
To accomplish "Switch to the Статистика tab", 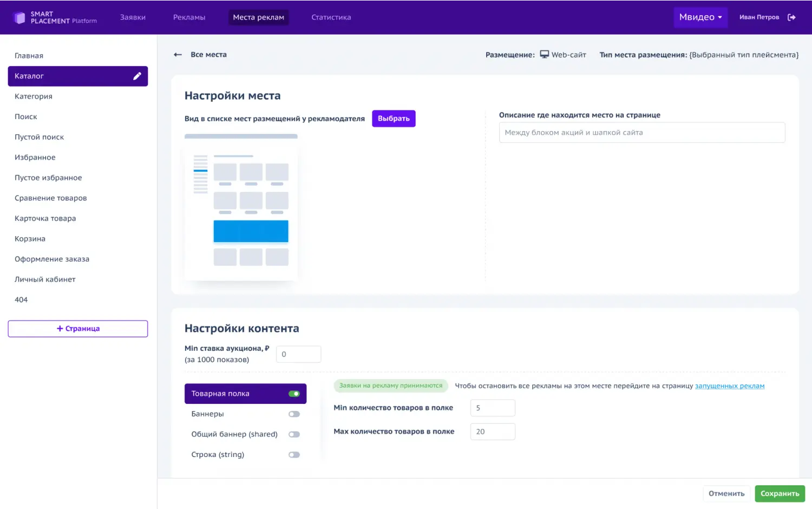I will (x=331, y=17).
